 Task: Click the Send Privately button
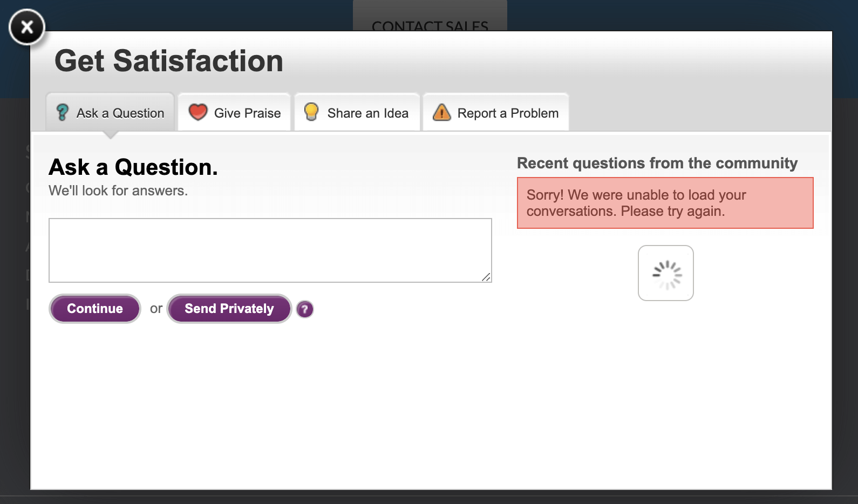(229, 309)
